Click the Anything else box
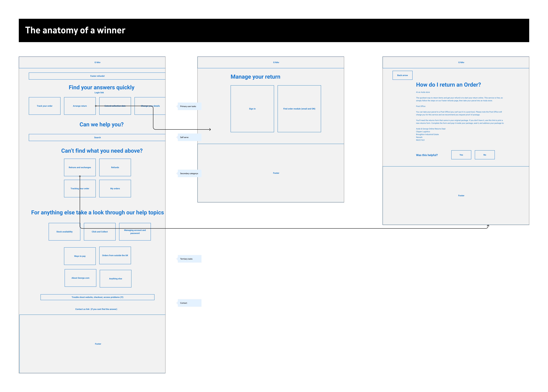This screenshot has height=392, width=548. click(115, 279)
